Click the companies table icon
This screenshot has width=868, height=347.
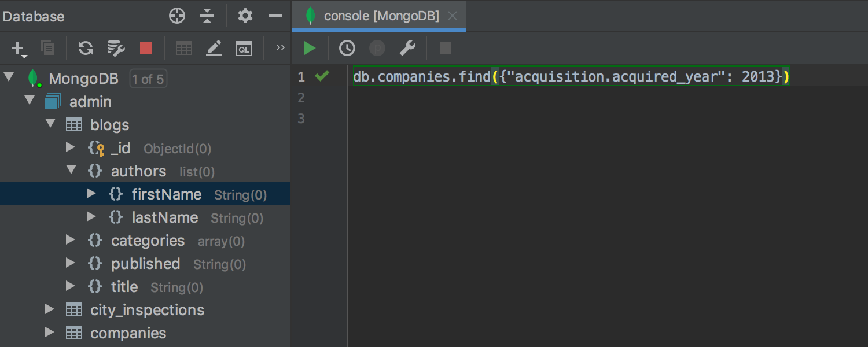coord(74,333)
